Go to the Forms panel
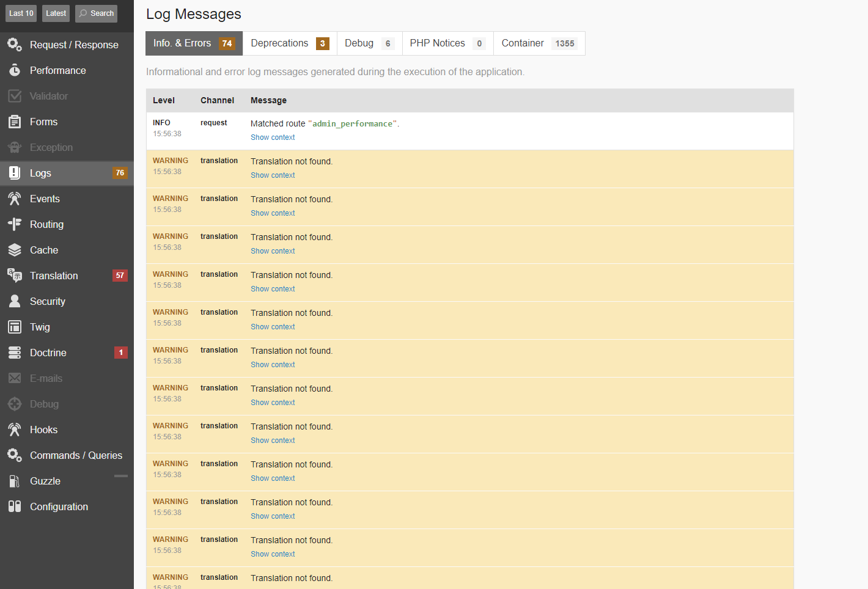 coord(67,122)
